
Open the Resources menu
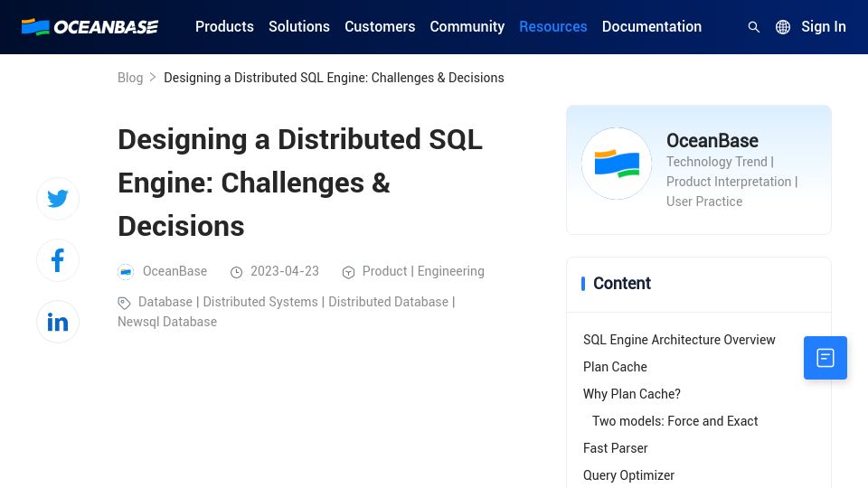point(553,26)
